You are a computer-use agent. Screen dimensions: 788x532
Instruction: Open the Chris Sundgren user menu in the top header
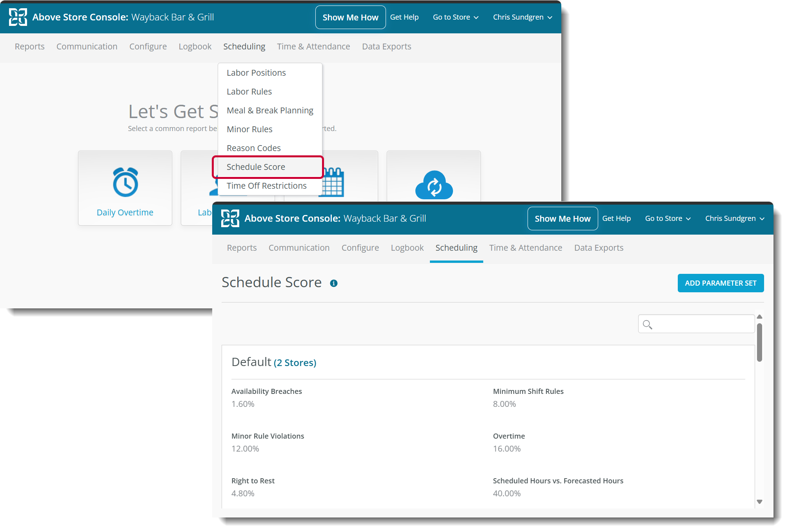pyautogui.click(x=522, y=17)
